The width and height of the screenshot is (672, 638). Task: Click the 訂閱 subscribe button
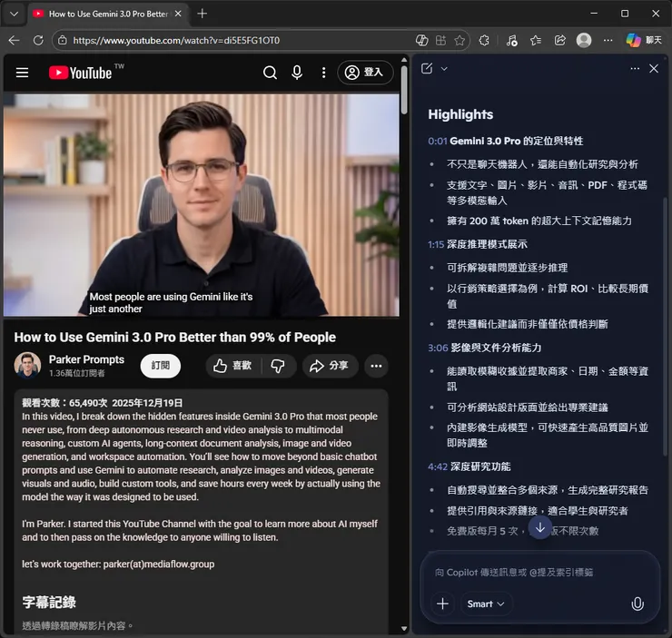click(161, 366)
